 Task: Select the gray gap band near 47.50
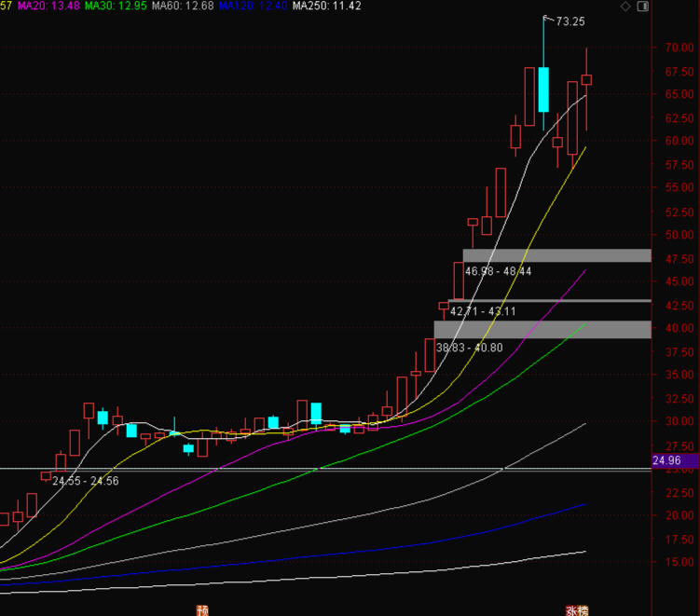(556, 255)
